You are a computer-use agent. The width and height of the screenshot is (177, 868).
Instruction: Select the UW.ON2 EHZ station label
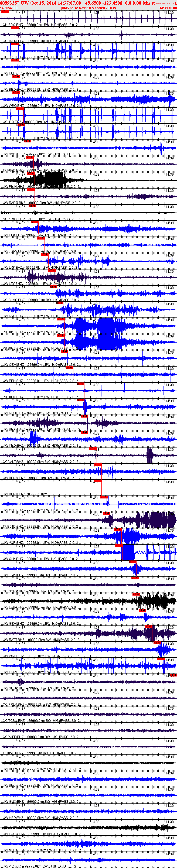pos(40,510)
